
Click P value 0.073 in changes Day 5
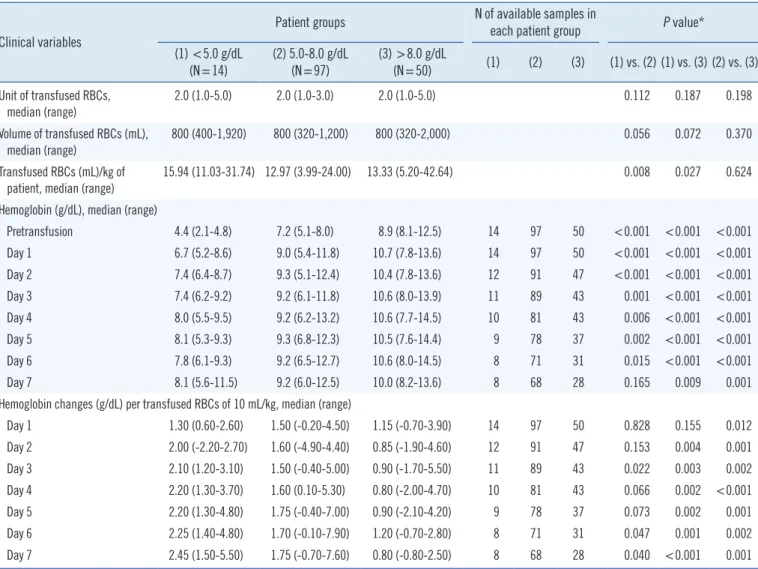click(637, 512)
